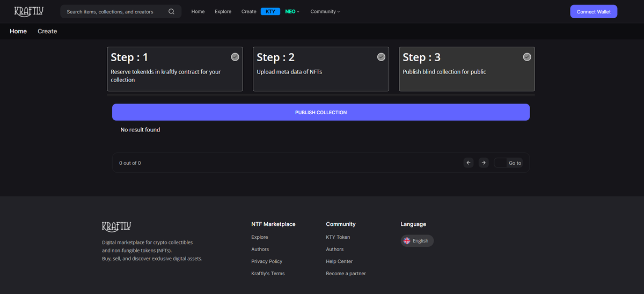
Task: Select English language selector
Action: tap(417, 241)
